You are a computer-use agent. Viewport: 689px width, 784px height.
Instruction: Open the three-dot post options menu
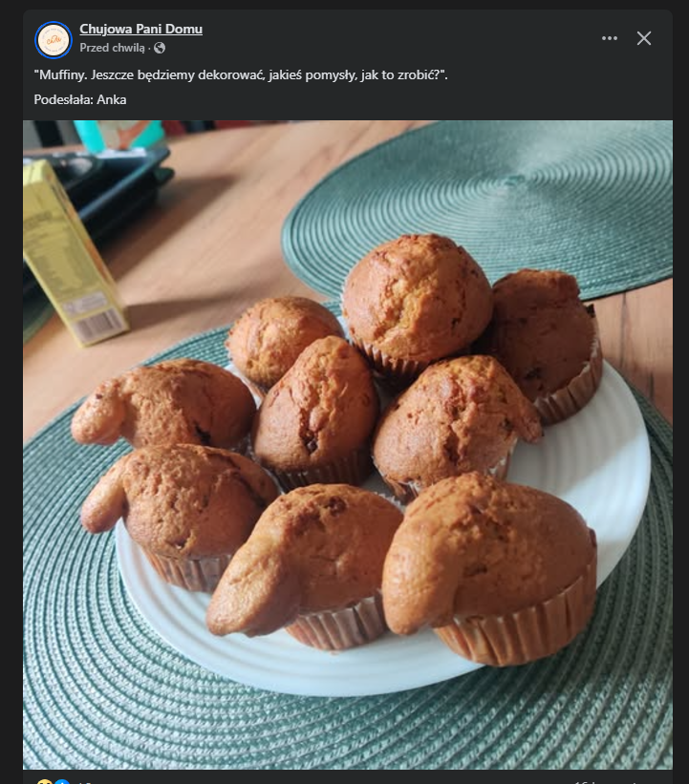tap(610, 38)
